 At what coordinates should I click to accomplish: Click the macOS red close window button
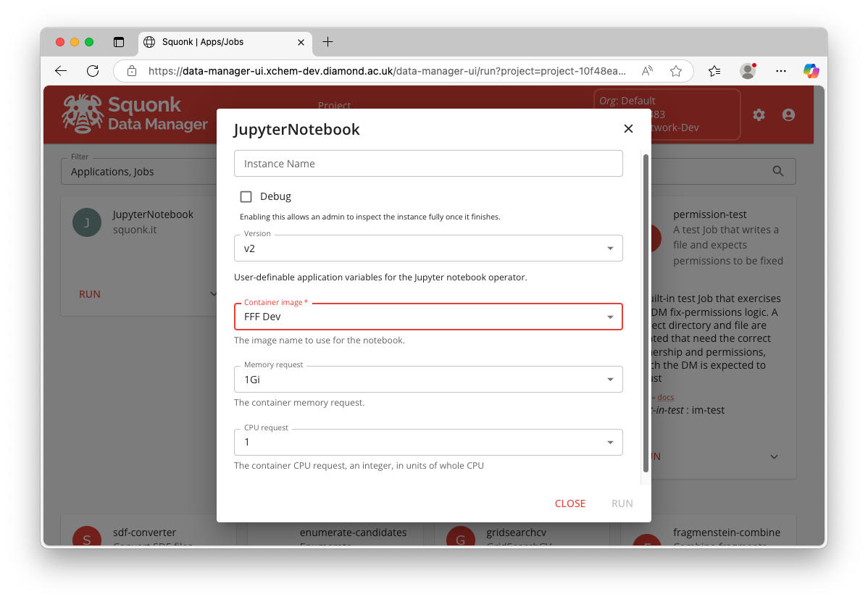tap(60, 42)
